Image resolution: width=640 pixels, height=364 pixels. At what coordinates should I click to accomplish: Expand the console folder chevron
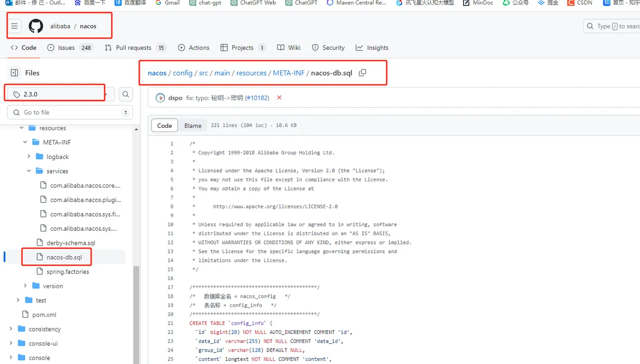point(11,358)
